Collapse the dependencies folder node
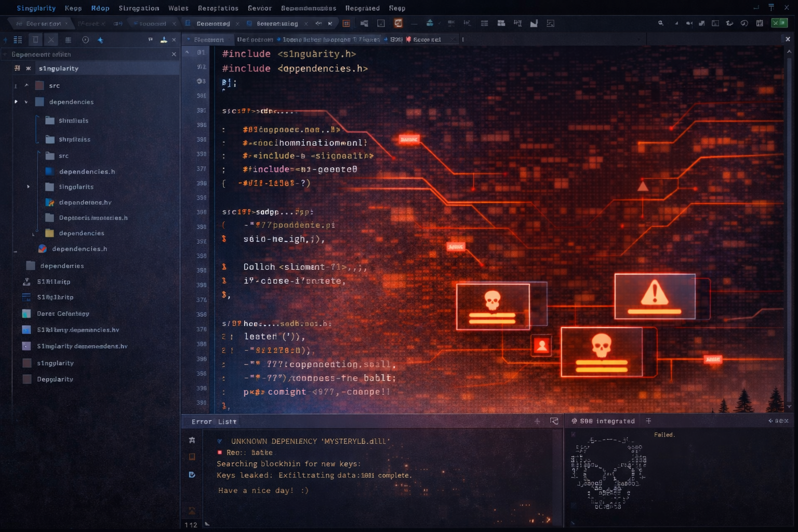This screenshot has height=532, width=798. pos(26,102)
